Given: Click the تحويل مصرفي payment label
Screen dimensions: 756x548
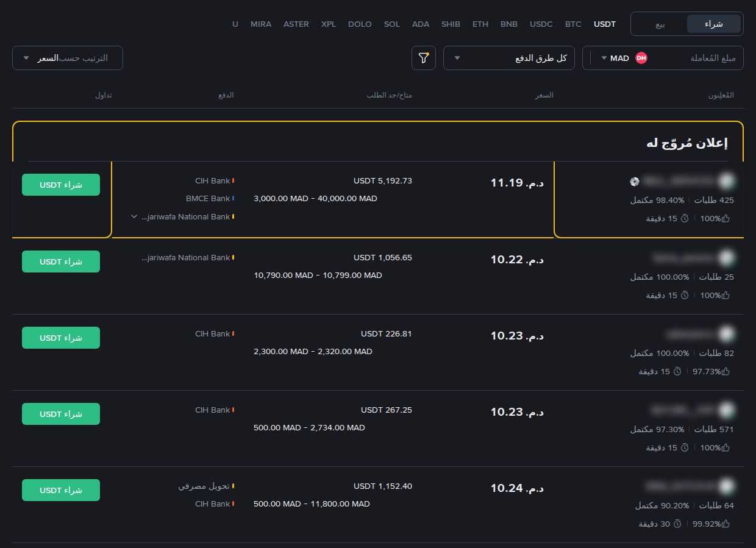Looking at the screenshot, I should [x=204, y=486].
